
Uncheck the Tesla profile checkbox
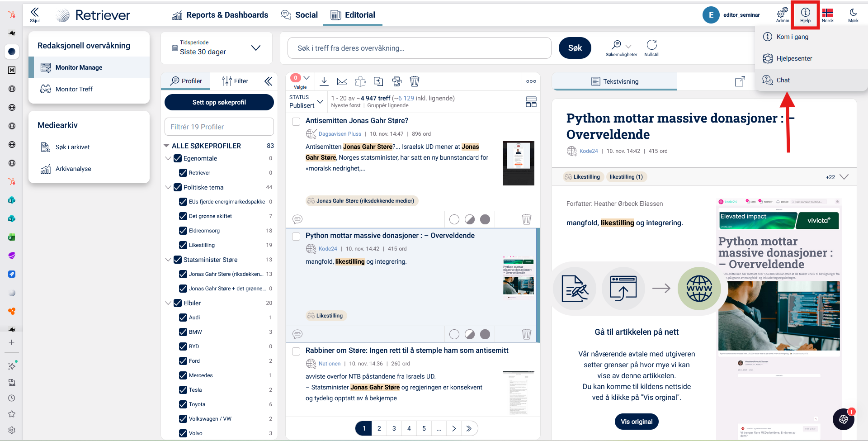pyautogui.click(x=183, y=390)
